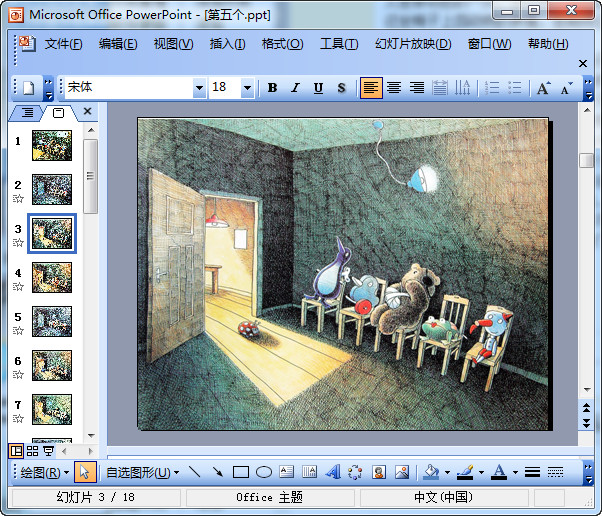The height and width of the screenshot is (516, 602).
Task: Select the Oval drawing tool
Action: [x=264, y=473]
